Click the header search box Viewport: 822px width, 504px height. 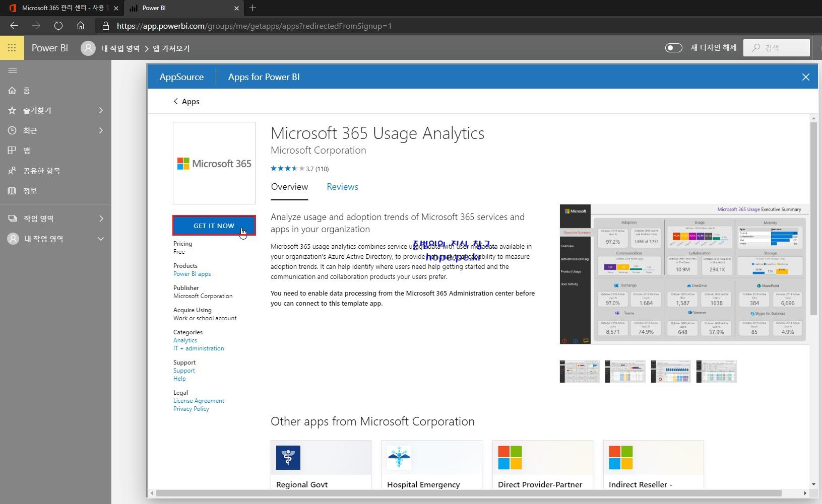pos(777,48)
